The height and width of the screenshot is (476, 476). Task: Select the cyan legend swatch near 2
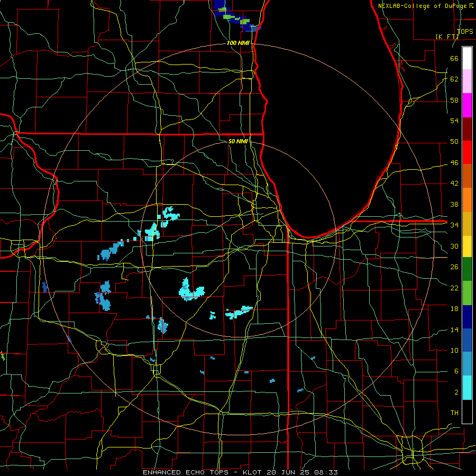[x=467, y=388]
